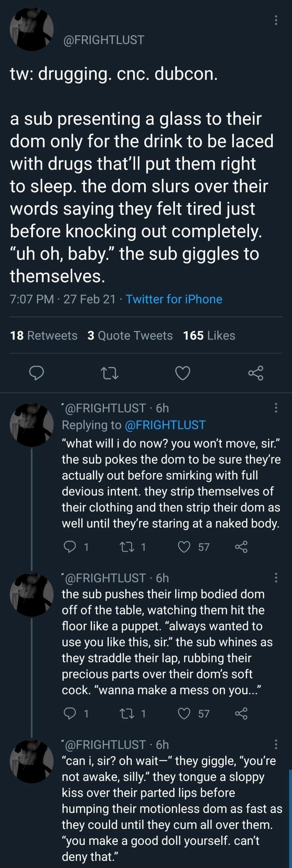292x868 pixels.
Task: Open more options menu on main tweet
Action: click(276, 21)
